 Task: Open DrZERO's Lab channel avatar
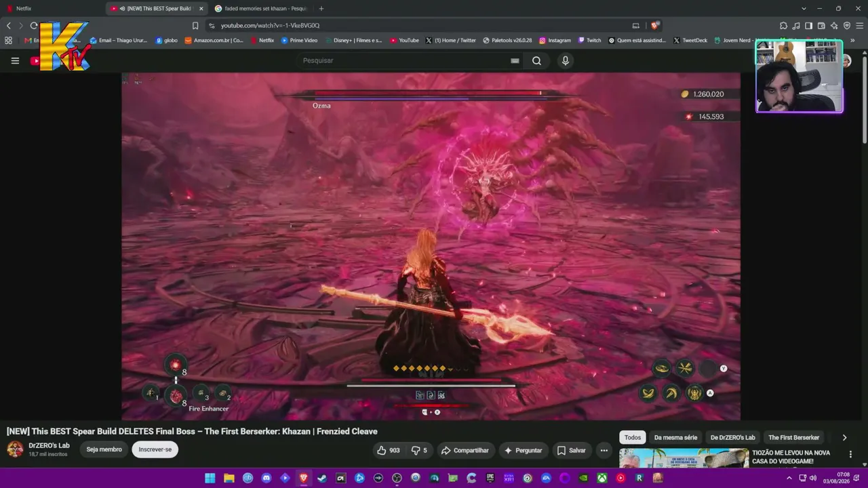coord(15,449)
